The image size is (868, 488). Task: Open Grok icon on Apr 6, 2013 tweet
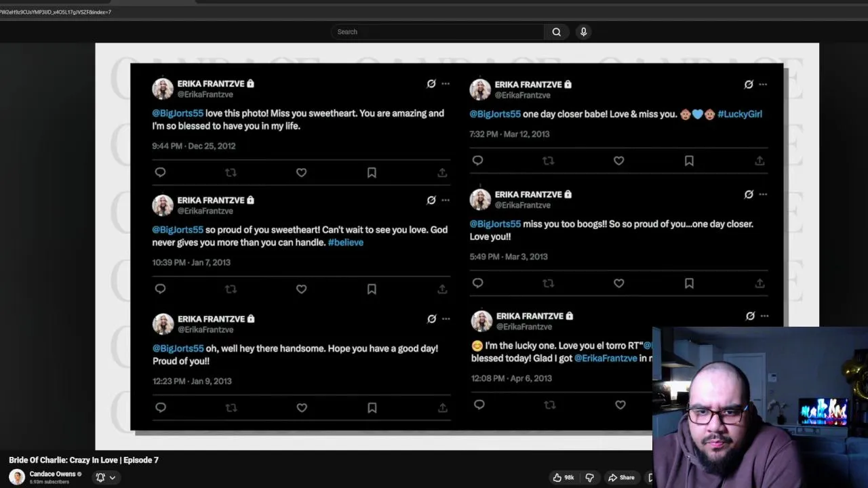click(x=750, y=316)
